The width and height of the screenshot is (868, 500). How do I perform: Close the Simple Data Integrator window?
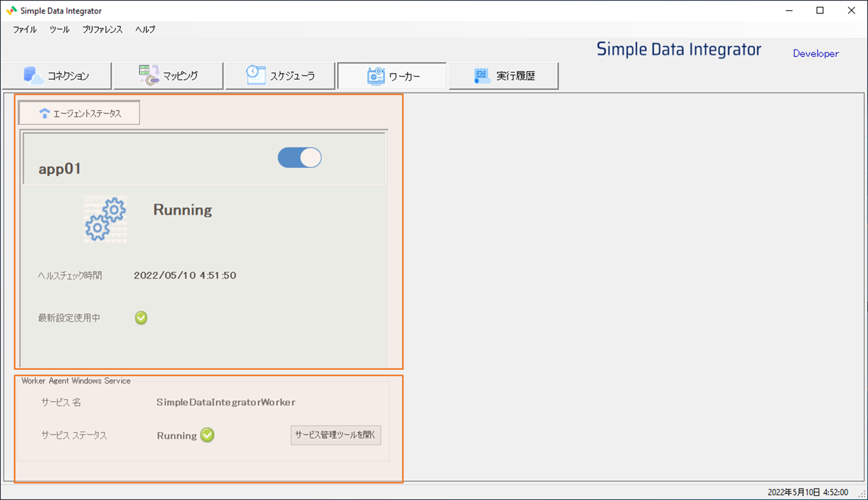click(852, 11)
